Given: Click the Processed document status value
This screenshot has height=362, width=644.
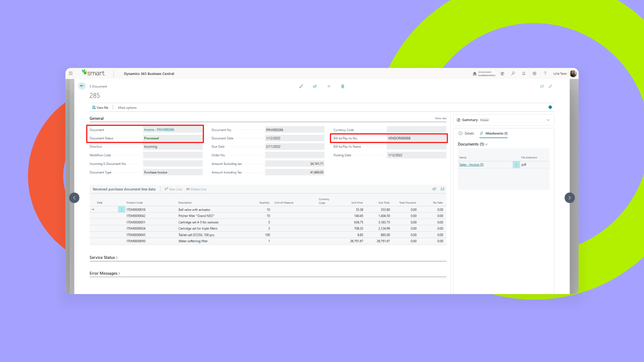Looking at the screenshot, I should [173, 138].
